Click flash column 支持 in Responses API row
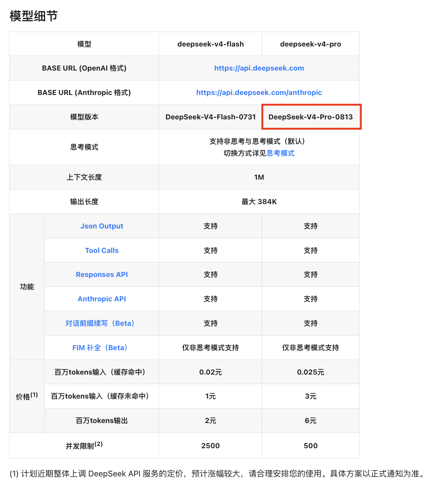The image size is (448, 489). point(211,275)
